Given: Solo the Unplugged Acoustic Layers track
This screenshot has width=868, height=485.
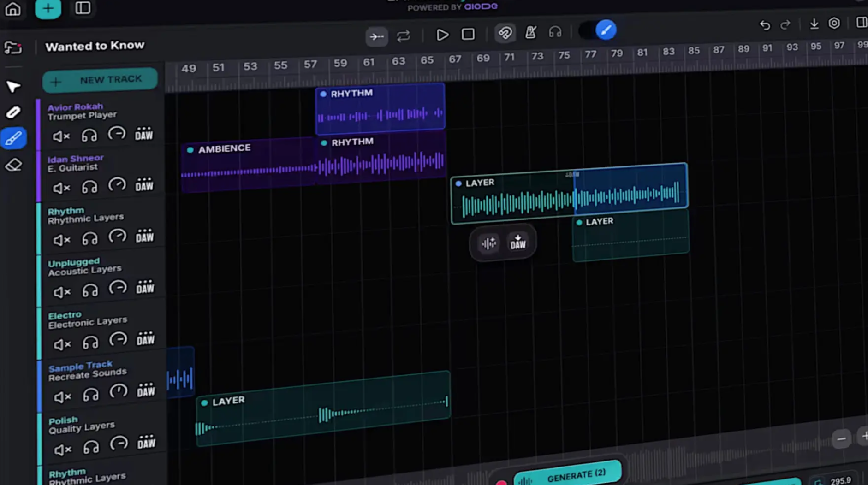Looking at the screenshot, I should point(90,290).
